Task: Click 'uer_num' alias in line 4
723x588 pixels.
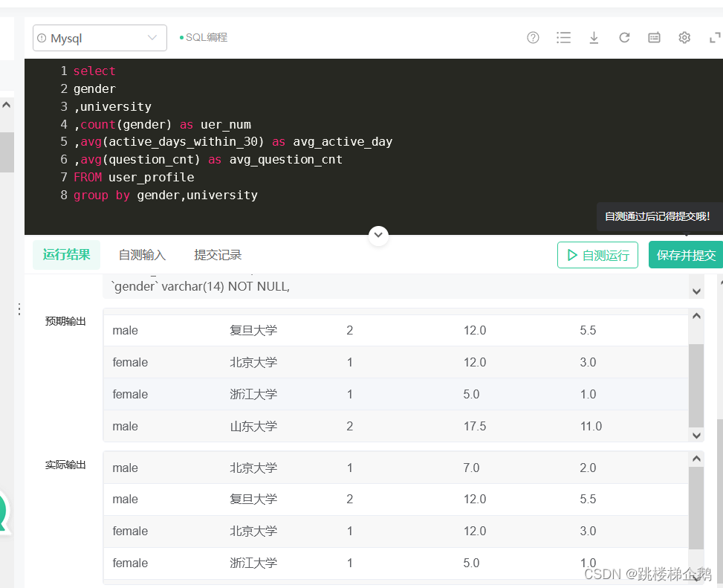Action: [x=226, y=125]
